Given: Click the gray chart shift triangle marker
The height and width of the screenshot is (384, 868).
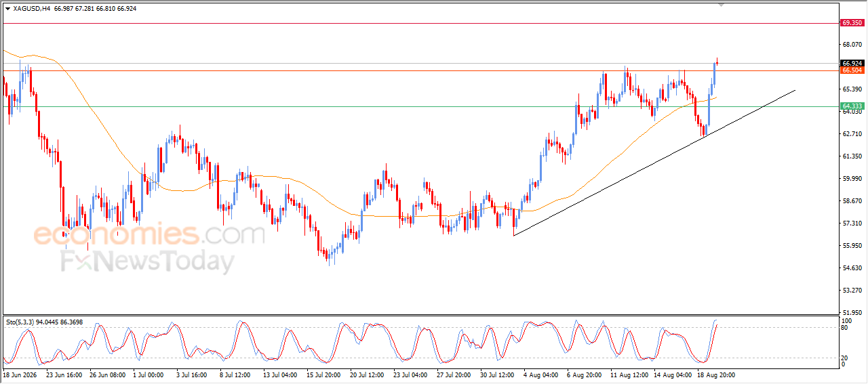Looking at the screenshot, I should pos(722,5).
